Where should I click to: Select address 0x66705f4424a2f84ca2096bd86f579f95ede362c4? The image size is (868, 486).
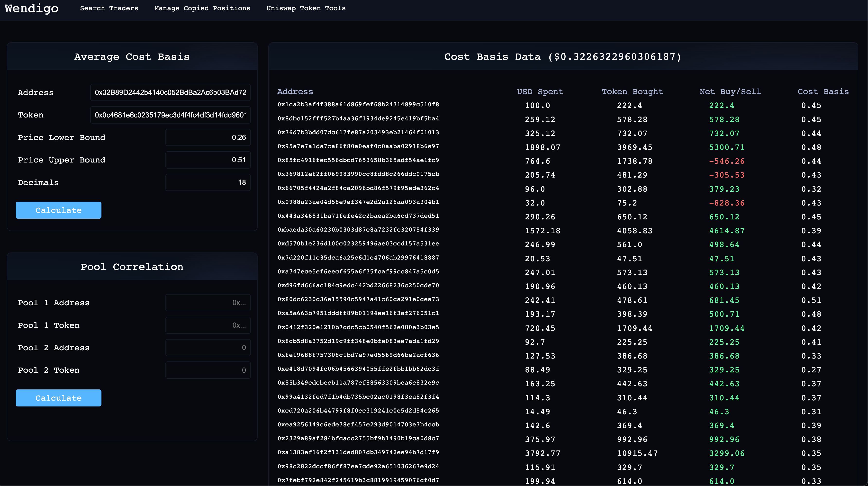pos(358,188)
